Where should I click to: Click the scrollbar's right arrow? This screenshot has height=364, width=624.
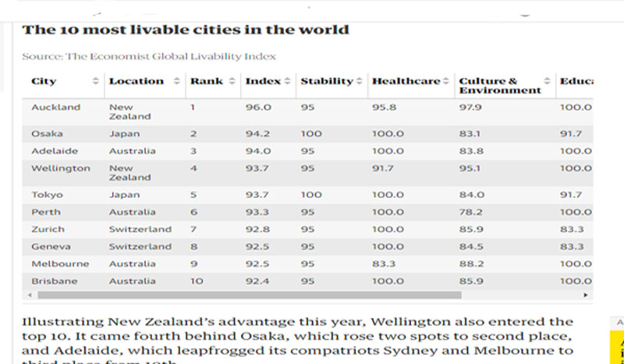[x=586, y=295]
